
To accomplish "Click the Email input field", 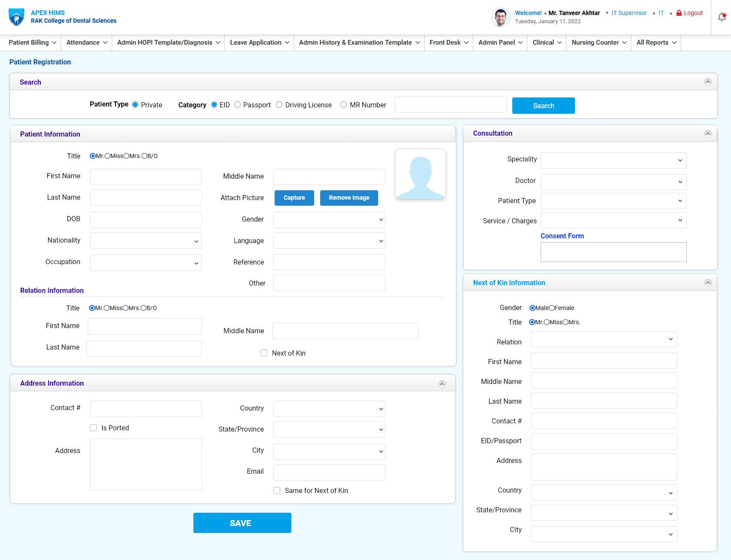I will pos(329,472).
